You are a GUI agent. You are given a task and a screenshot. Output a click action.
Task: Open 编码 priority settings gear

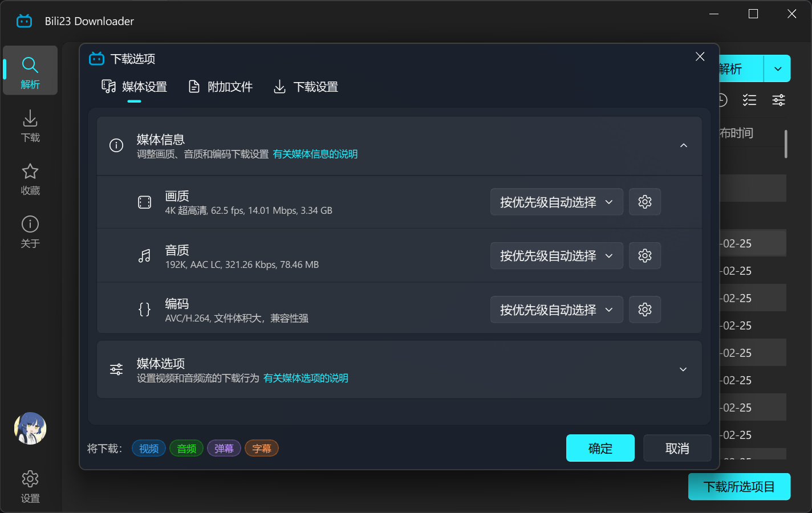tap(645, 310)
